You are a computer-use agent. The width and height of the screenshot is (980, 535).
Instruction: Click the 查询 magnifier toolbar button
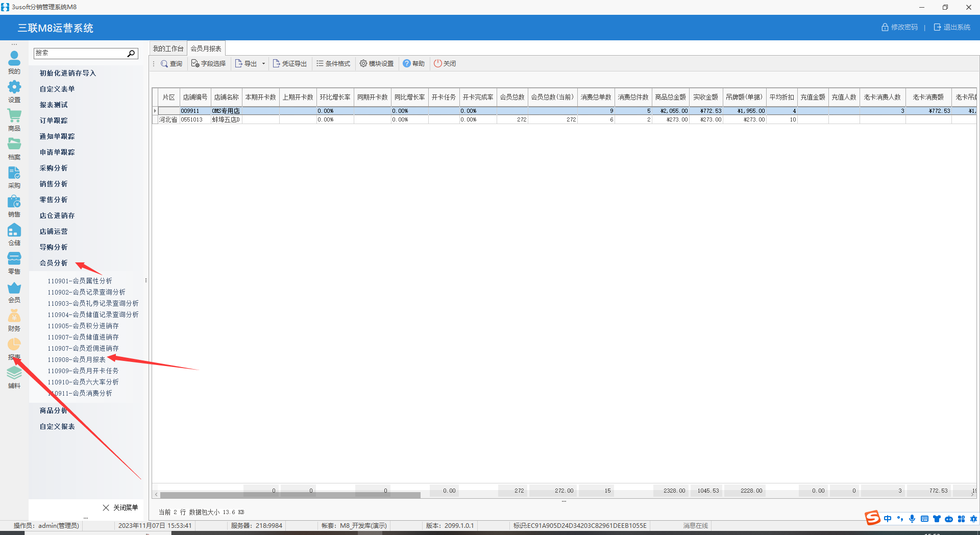171,64
